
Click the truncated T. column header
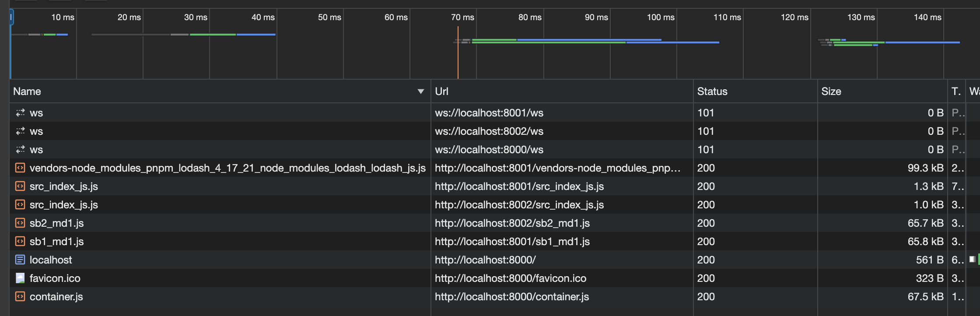click(956, 91)
